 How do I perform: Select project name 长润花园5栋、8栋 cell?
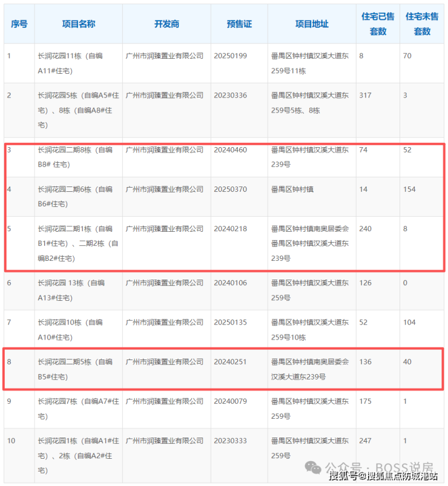click(79, 110)
